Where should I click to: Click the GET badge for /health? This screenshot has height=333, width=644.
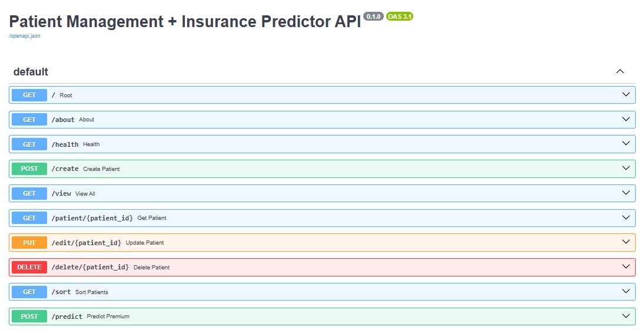tap(29, 144)
